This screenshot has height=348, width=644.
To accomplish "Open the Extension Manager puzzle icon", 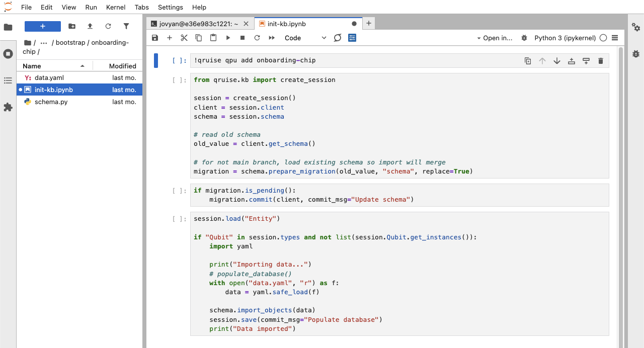I will [8, 107].
